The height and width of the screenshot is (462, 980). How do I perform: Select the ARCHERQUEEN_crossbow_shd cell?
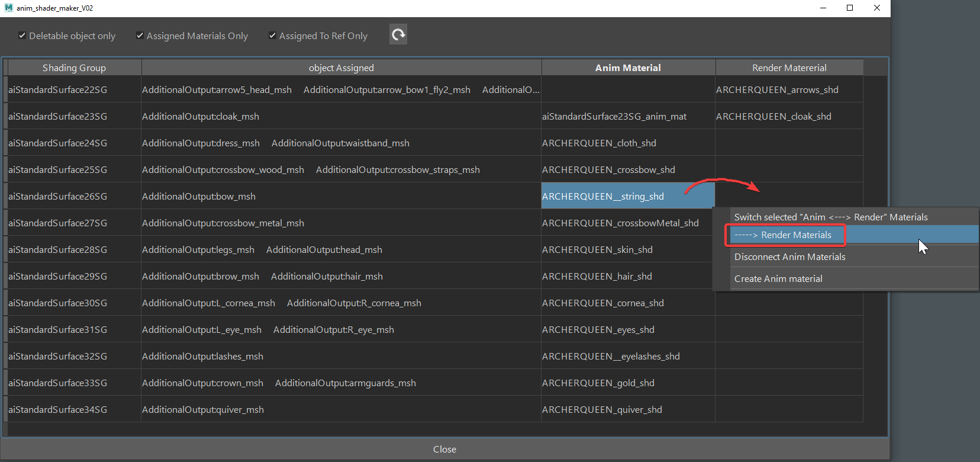click(x=628, y=169)
